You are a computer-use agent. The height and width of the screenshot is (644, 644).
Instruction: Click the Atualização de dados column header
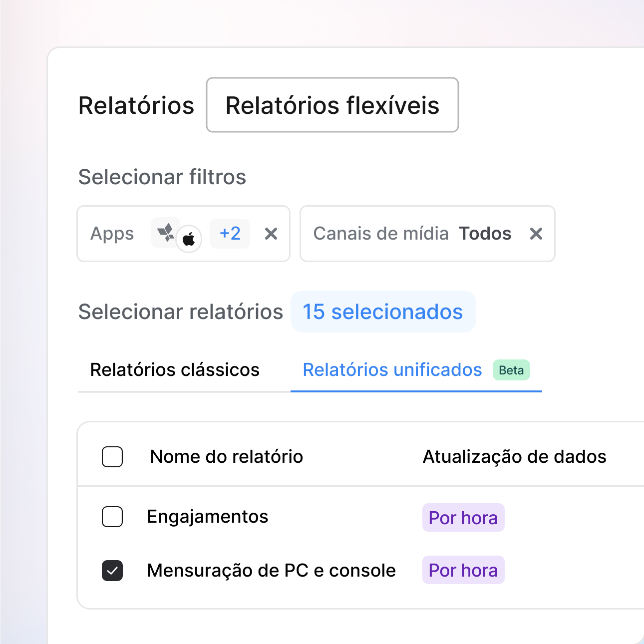click(x=514, y=457)
